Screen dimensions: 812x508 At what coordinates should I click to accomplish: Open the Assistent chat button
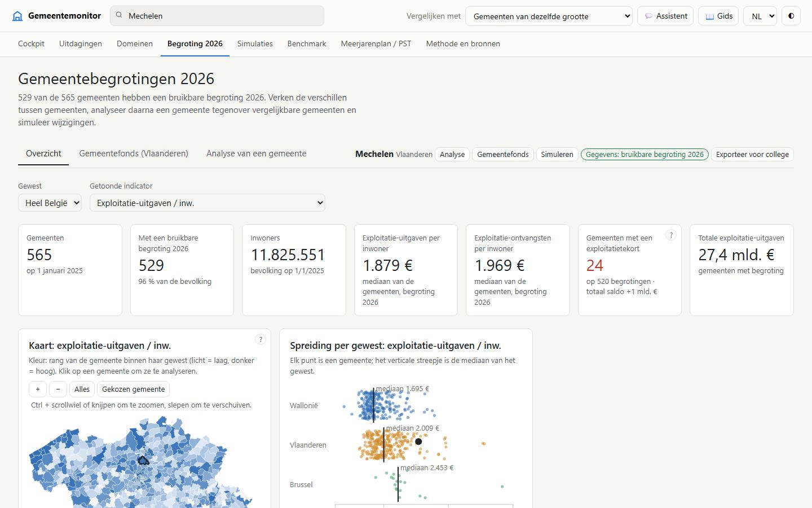coord(665,16)
